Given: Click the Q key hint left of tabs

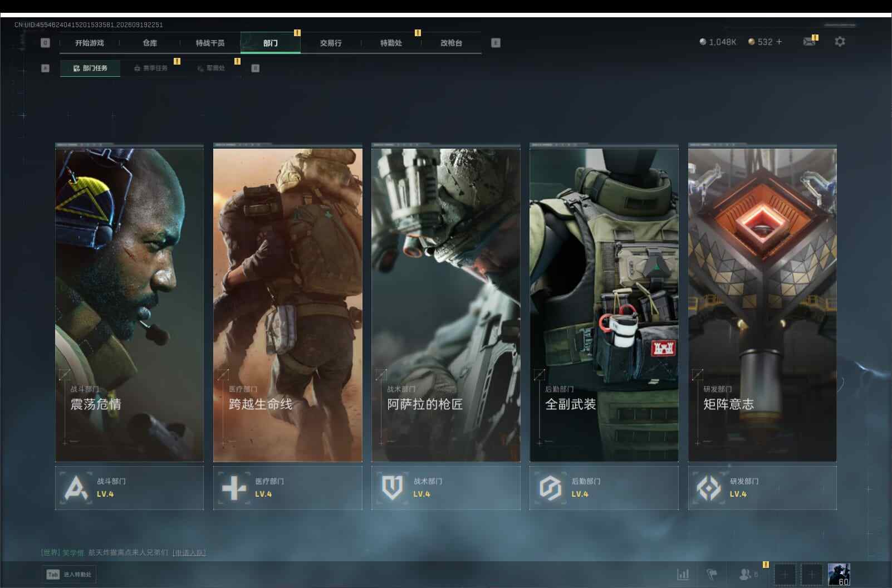Looking at the screenshot, I should (x=45, y=43).
